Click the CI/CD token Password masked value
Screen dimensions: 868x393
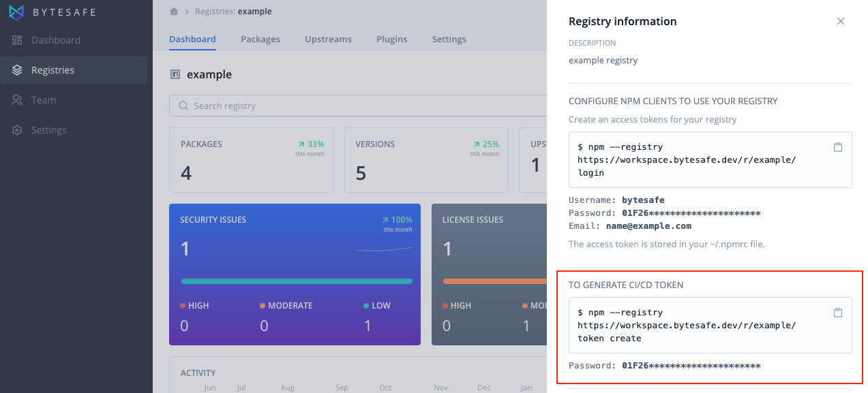(691, 366)
